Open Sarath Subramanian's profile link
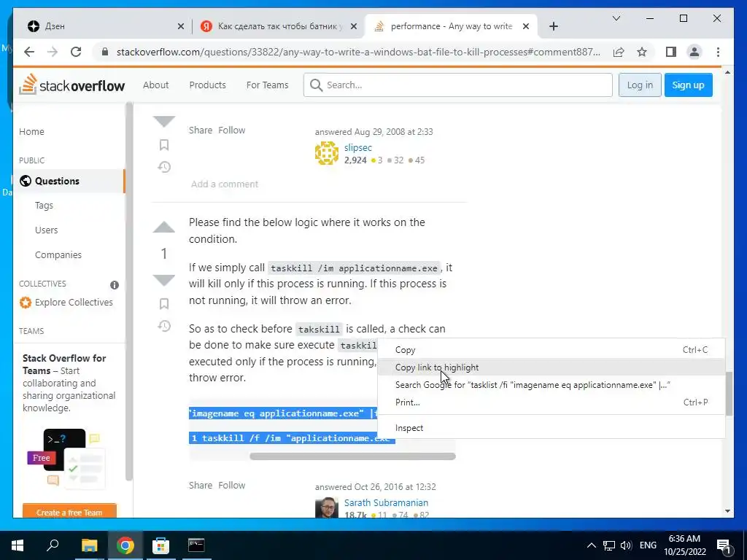The width and height of the screenshot is (747, 560). [386, 502]
